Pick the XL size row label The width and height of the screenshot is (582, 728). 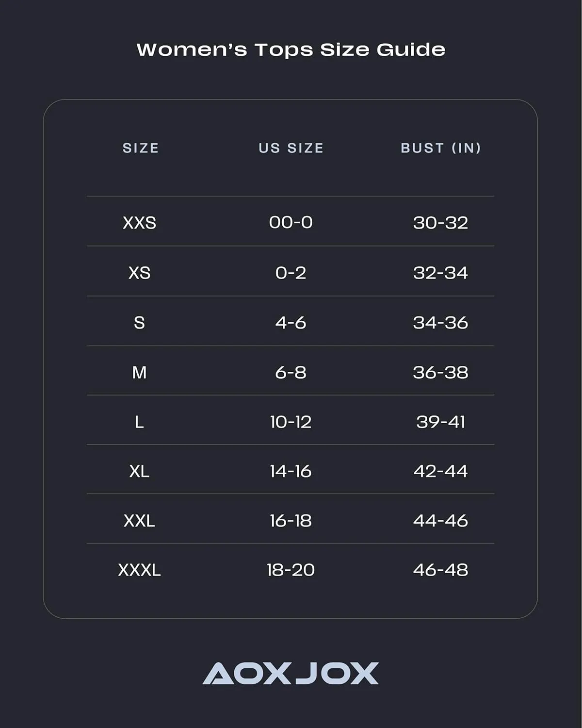(x=140, y=471)
